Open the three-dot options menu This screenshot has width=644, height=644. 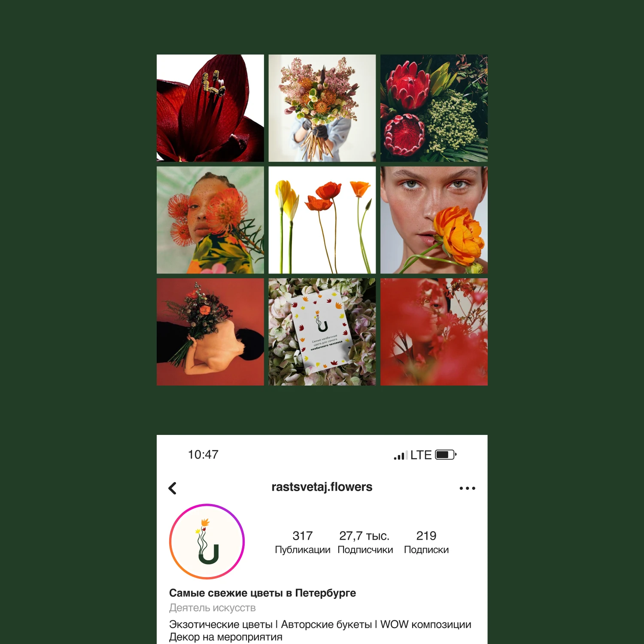pyautogui.click(x=467, y=488)
